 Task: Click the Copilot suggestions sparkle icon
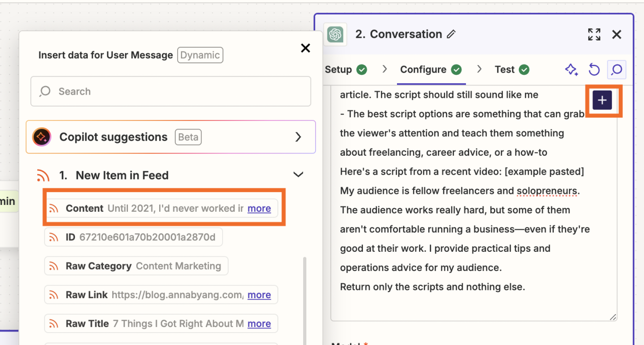tap(41, 137)
